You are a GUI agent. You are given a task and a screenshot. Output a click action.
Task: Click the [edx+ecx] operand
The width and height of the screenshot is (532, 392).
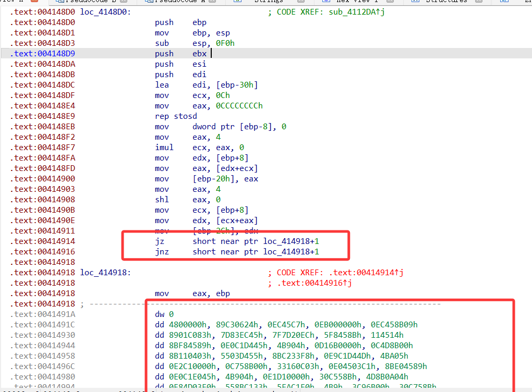pyautogui.click(x=237, y=168)
